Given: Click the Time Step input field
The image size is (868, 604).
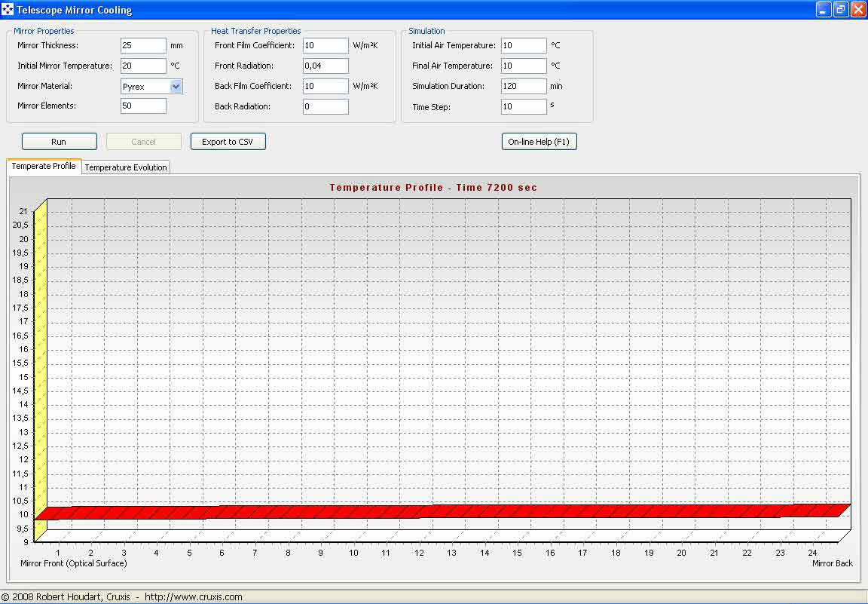Looking at the screenshot, I should pos(524,107).
